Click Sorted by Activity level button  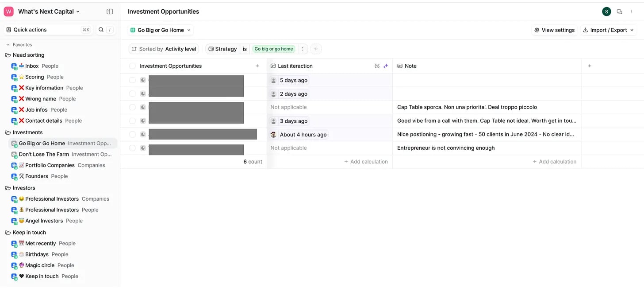coord(164,49)
